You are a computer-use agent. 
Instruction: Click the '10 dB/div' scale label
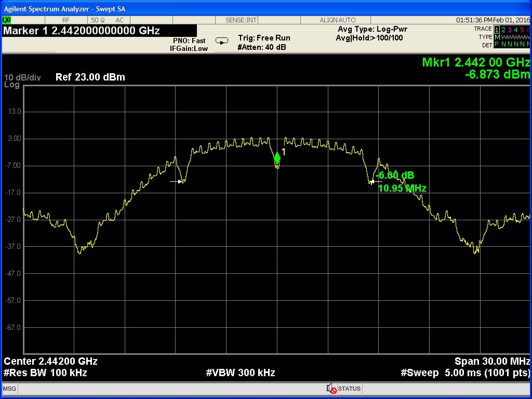coord(22,77)
